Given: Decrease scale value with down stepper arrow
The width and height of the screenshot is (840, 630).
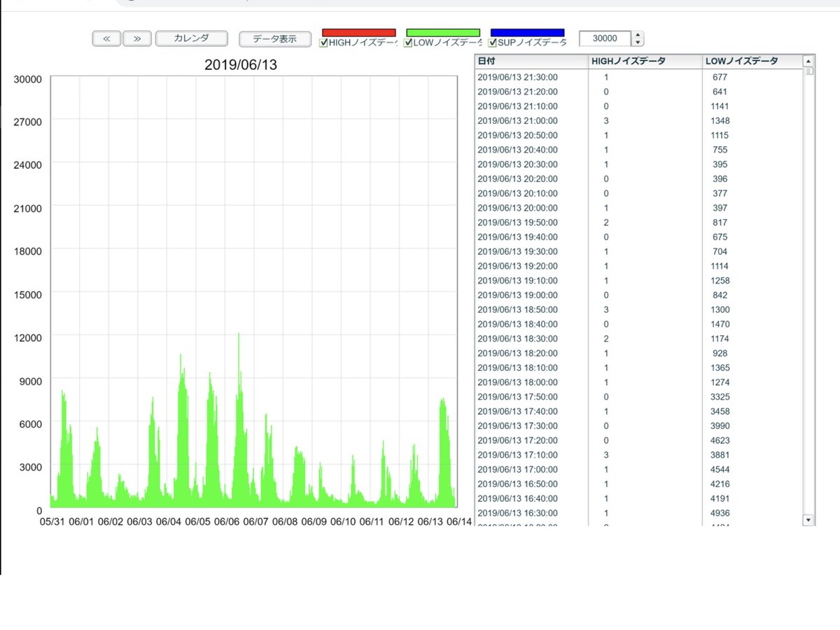Looking at the screenshot, I should 638,43.
